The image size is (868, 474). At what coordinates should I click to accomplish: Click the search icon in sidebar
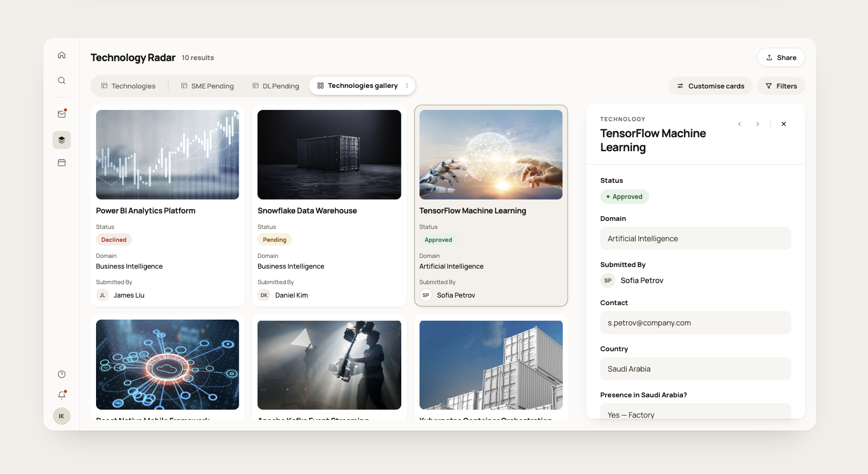[x=62, y=80]
